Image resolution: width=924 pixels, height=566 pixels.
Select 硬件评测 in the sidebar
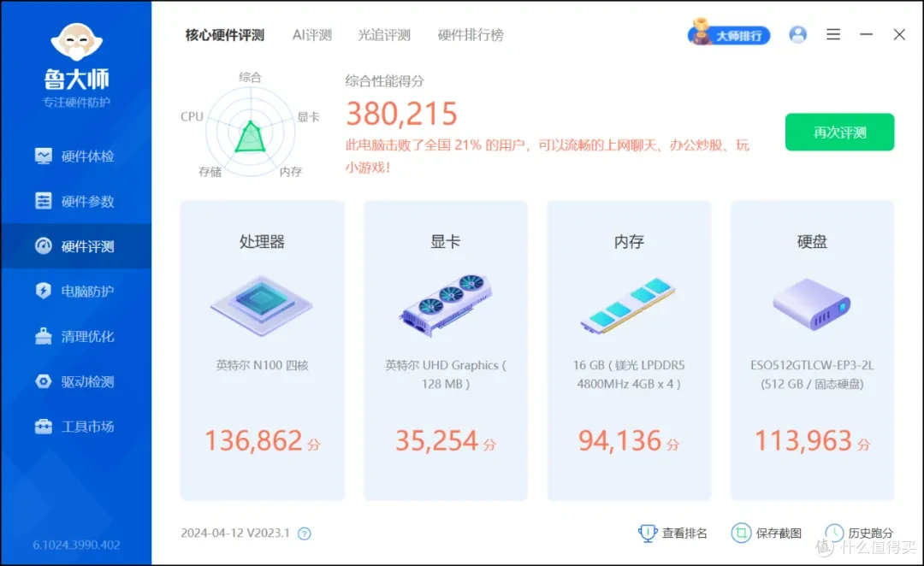[x=77, y=246]
